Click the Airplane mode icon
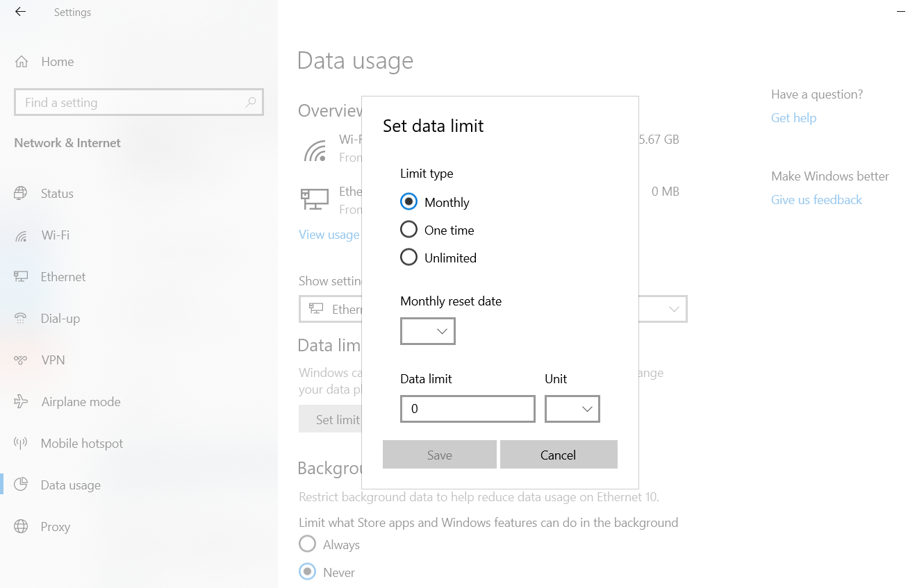Viewport: 908px width, 588px height. click(21, 402)
